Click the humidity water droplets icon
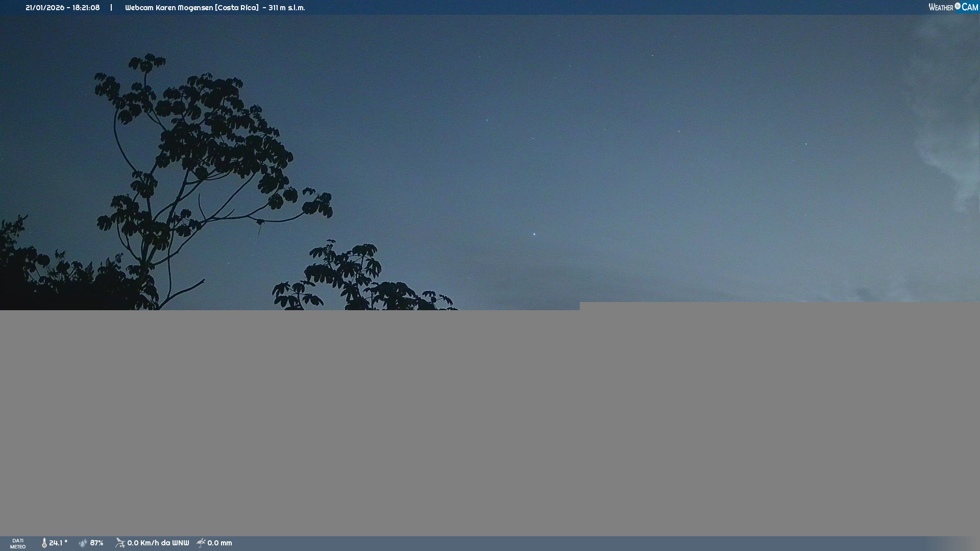The width and height of the screenshot is (980, 551). point(83,543)
